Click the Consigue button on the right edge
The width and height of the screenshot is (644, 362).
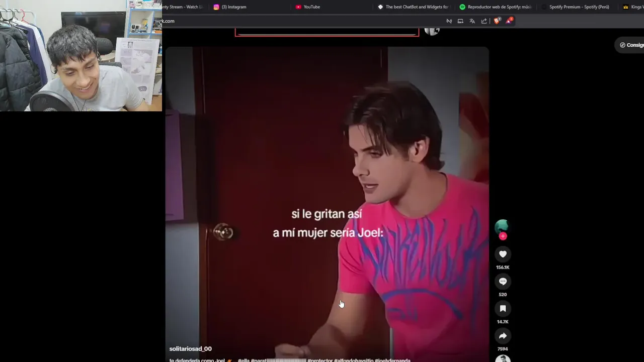pyautogui.click(x=630, y=45)
